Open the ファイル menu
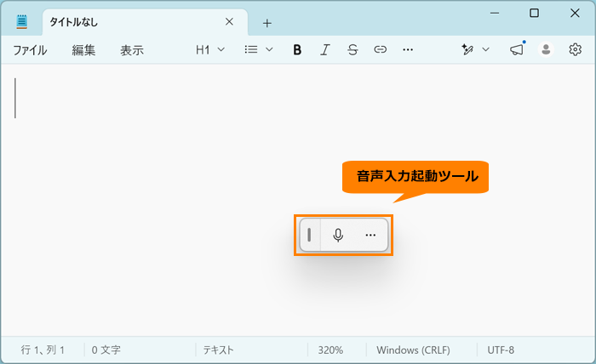596x364 pixels. pyautogui.click(x=30, y=50)
